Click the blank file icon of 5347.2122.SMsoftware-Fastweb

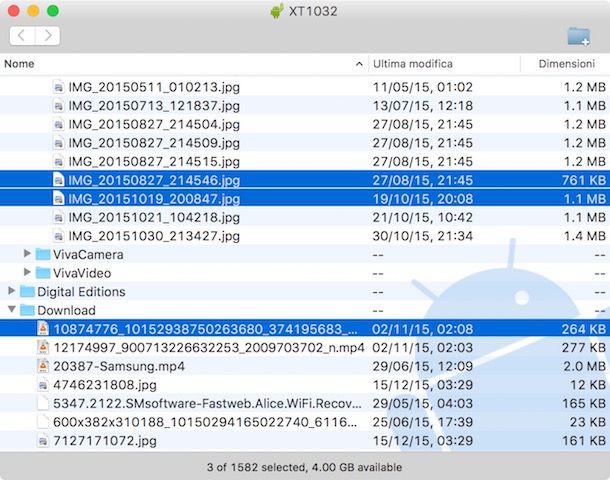pos(43,403)
